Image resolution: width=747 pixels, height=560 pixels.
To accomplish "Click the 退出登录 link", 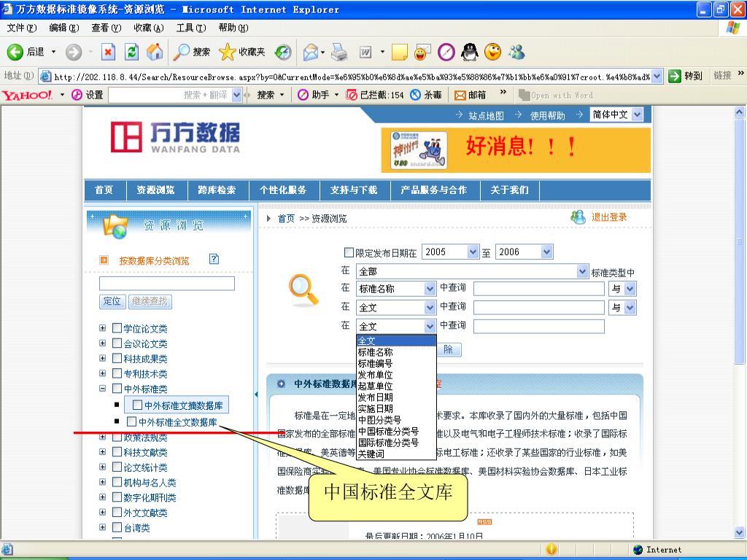I will point(609,217).
